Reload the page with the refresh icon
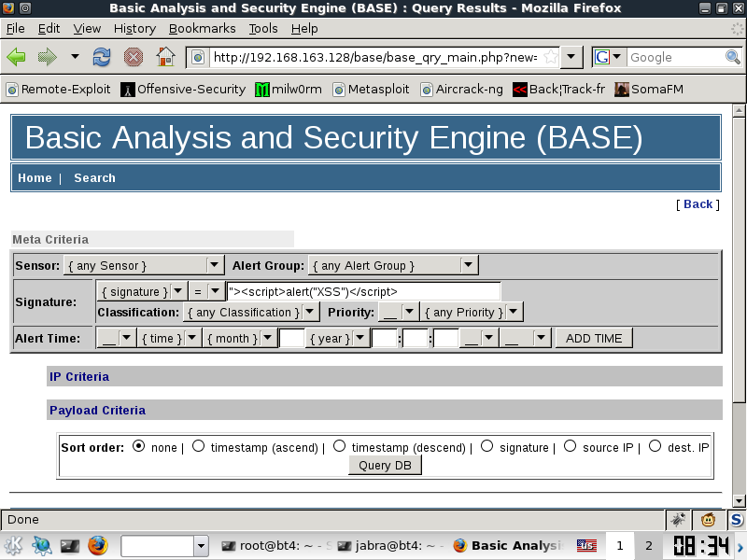 [x=102, y=57]
